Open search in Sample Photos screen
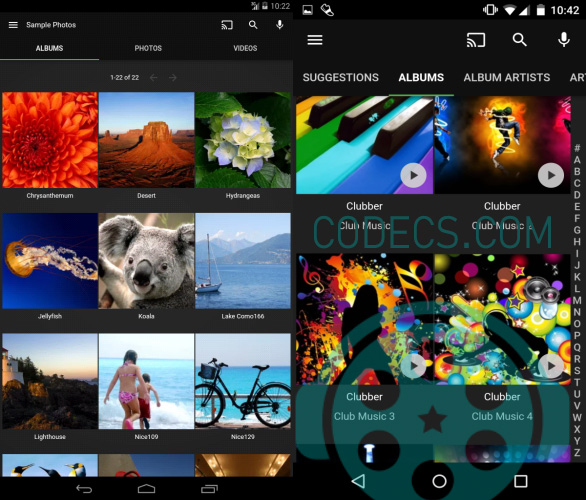 click(x=253, y=25)
